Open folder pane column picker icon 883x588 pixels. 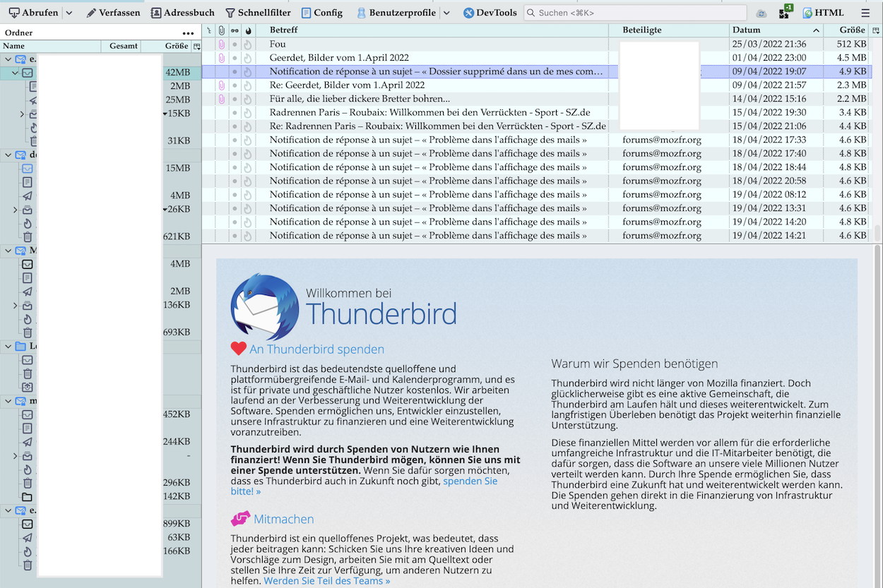pos(196,46)
